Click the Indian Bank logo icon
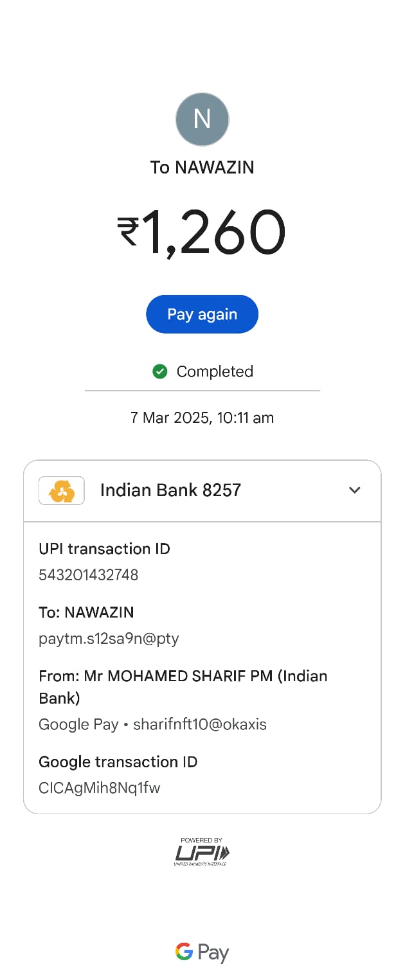Screen dimensions: 405x980 (62, 490)
